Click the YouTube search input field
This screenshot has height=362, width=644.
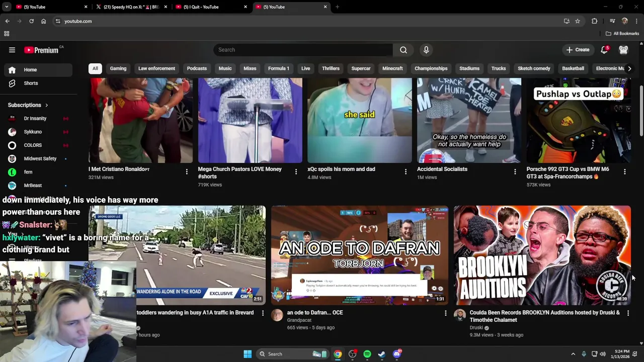(303, 50)
